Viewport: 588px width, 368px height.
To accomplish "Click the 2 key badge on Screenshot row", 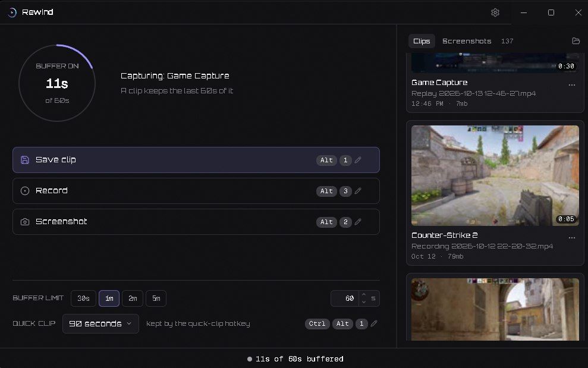I will (345, 222).
